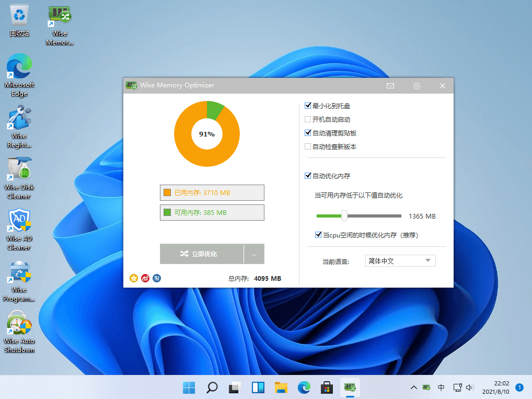Open File Explorer from taskbar
This screenshot has width=532, height=399.
281,387
